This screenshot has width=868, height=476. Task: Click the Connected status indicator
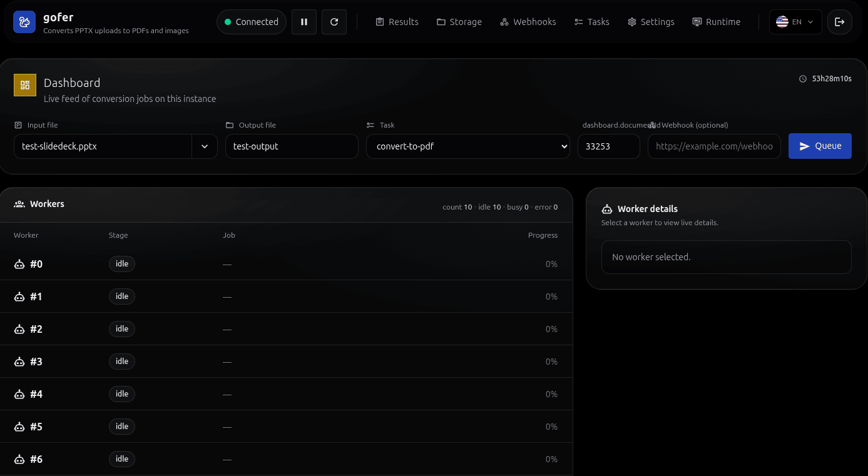pyautogui.click(x=252, y=22)
